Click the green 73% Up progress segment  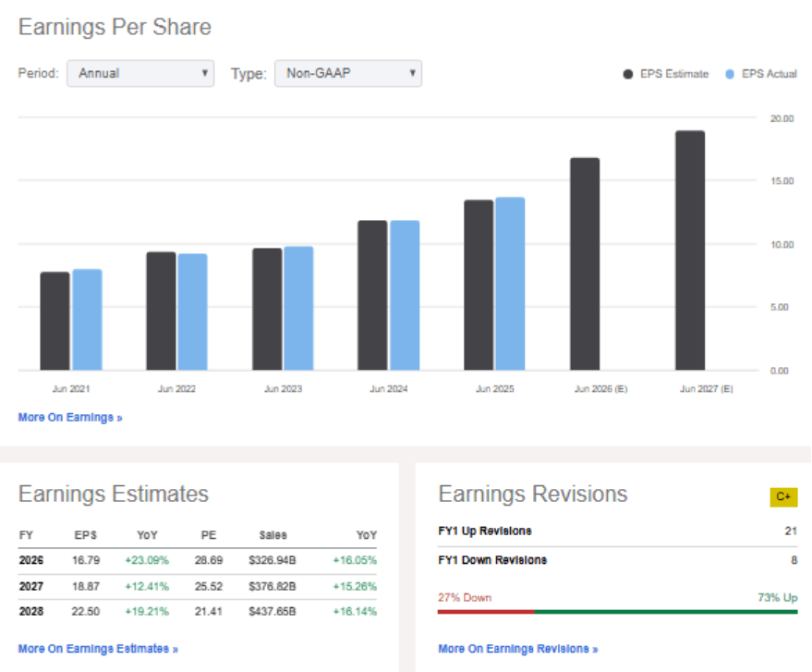coord(665,611)
